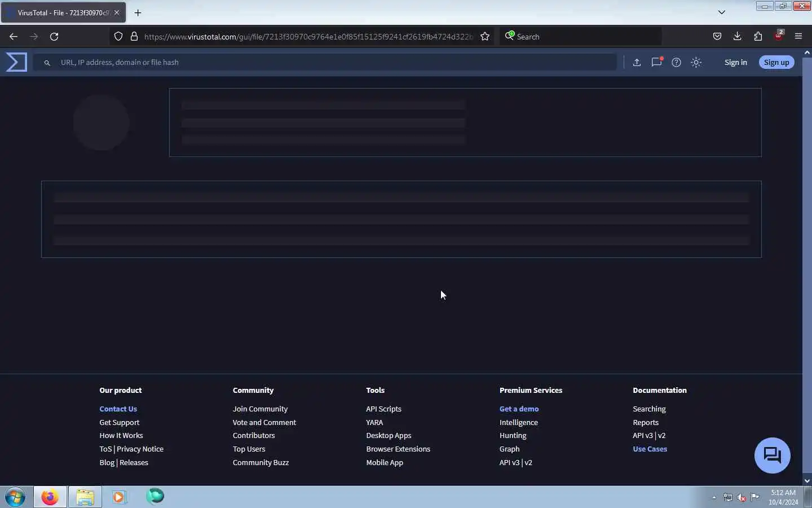Click the VirusTotal logo icon
Screen dimensions: 812x508
[x=16, y=62]
